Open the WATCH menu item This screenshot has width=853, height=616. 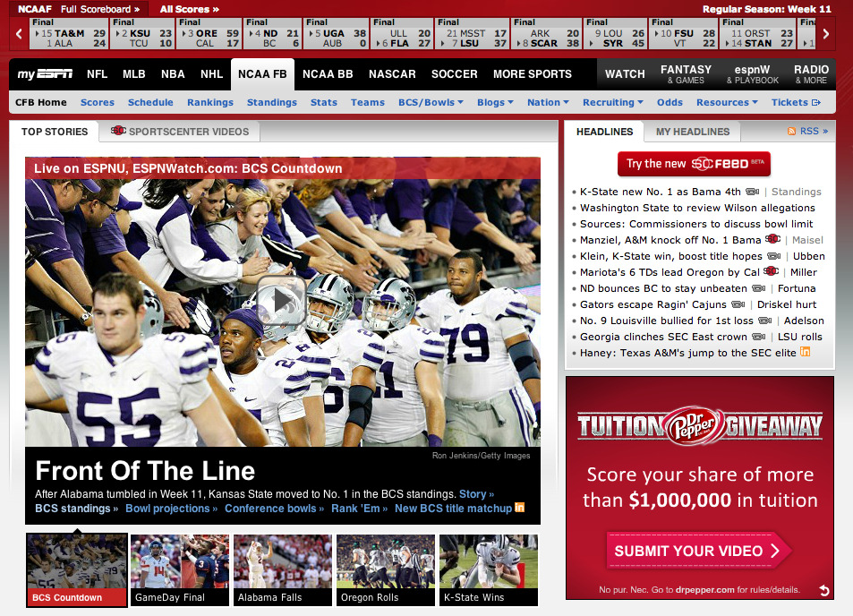pyautogui.click(x=625, y=74)
